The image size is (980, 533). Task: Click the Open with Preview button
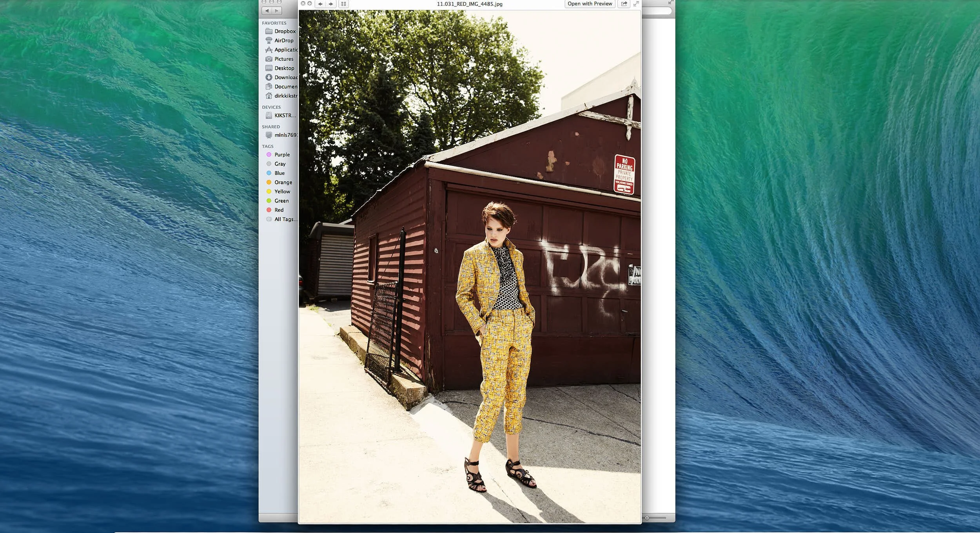coord(590,4)
